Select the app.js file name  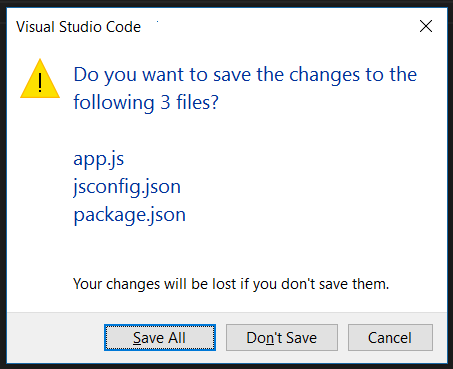point(99,159)
